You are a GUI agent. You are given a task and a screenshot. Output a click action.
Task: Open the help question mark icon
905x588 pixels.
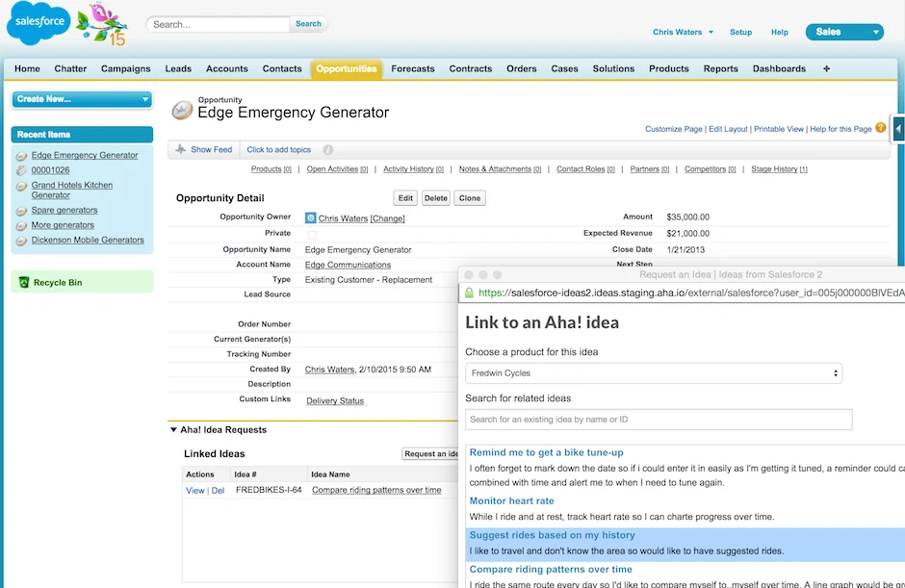[x=880, y=128]
